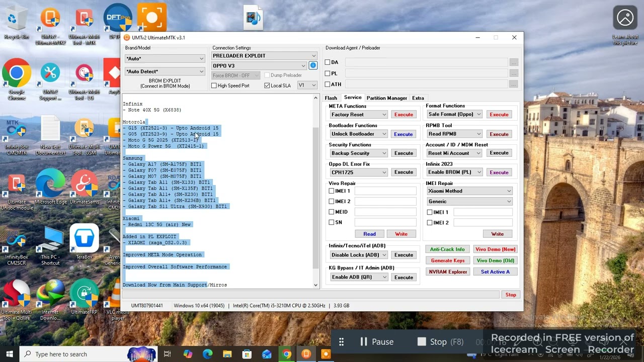Screen dimensions: 644x362
Task: Open the Extra tab
Action: click(x=418, y=98)
